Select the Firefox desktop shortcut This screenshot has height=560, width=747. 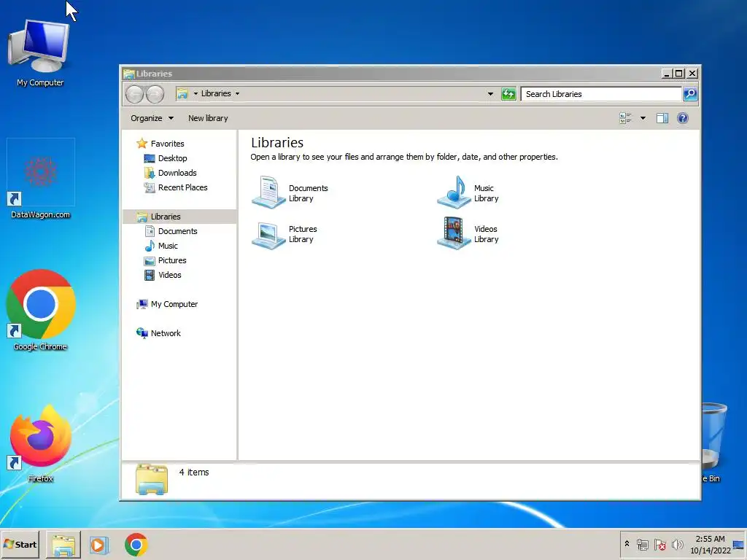coord(41,444)
